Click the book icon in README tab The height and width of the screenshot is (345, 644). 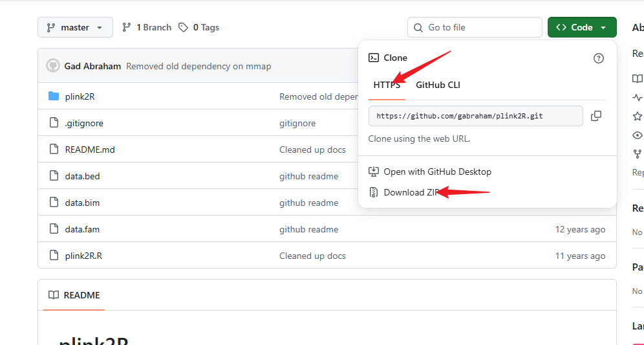pyautogui.click(x=54, y=295)
